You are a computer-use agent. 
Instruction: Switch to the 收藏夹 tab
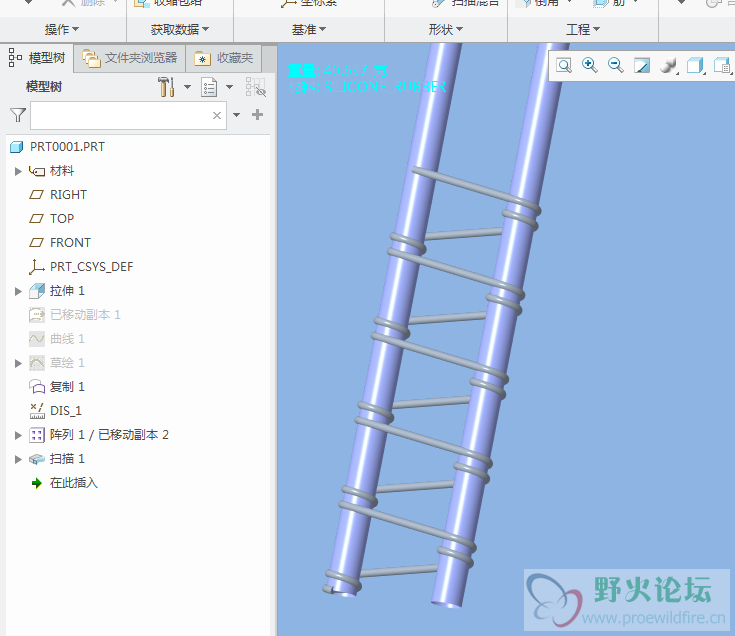tap(224, 58)
